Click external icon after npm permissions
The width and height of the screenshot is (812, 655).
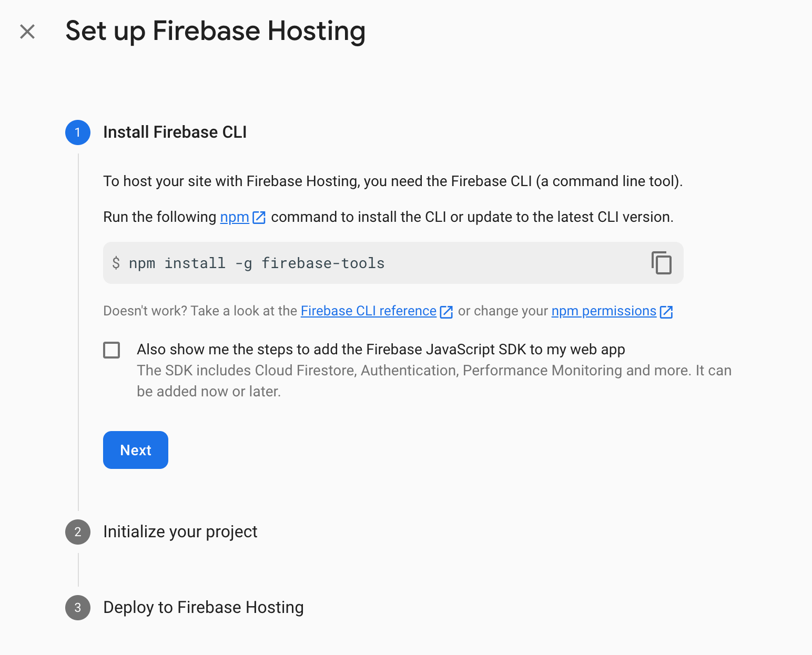(x=666, y=311)
